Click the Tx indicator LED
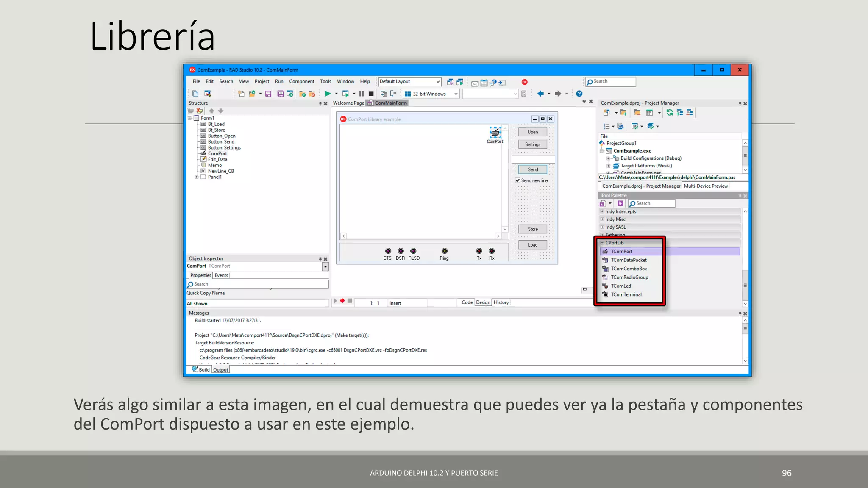This screenshot has height=488, width=868. point(479,251)
